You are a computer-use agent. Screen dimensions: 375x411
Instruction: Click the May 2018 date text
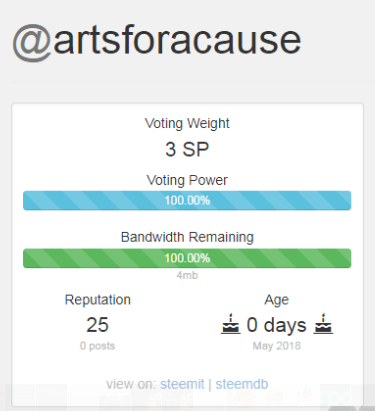[x=277, y=346]
